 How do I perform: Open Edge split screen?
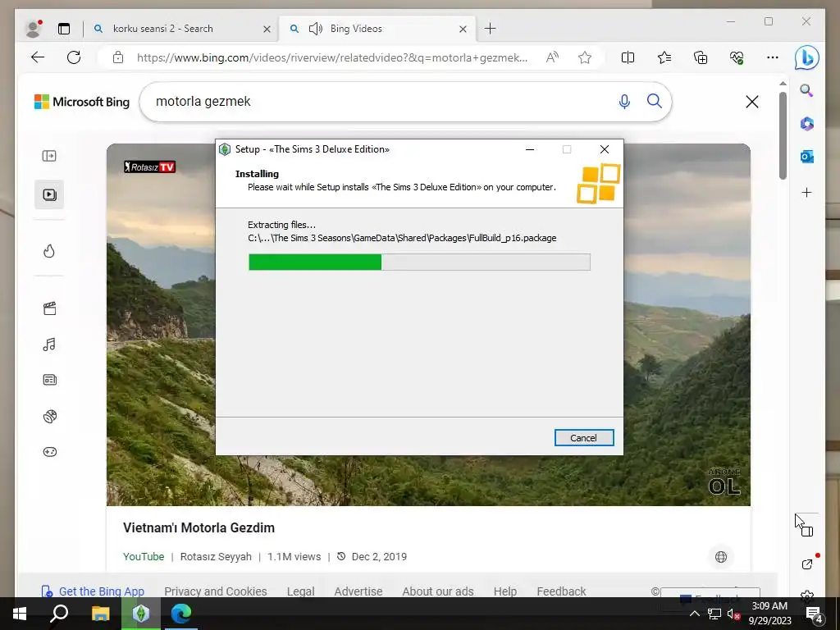(x=628, y=57)
